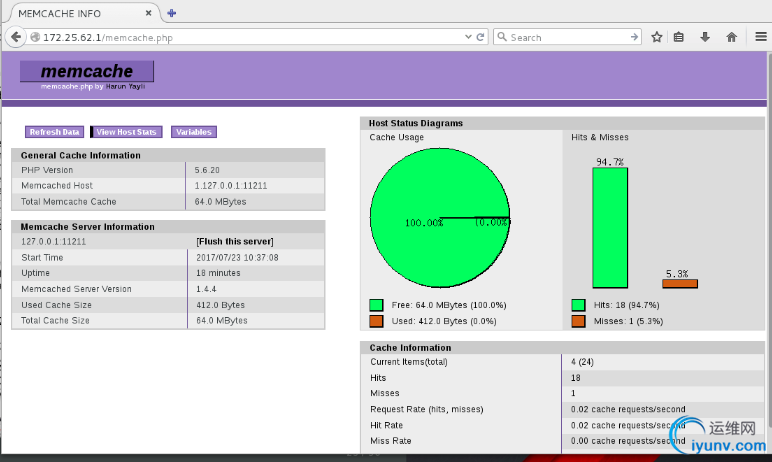Click the Misses: 1 (5.3%) legend text

coord(628,321)
